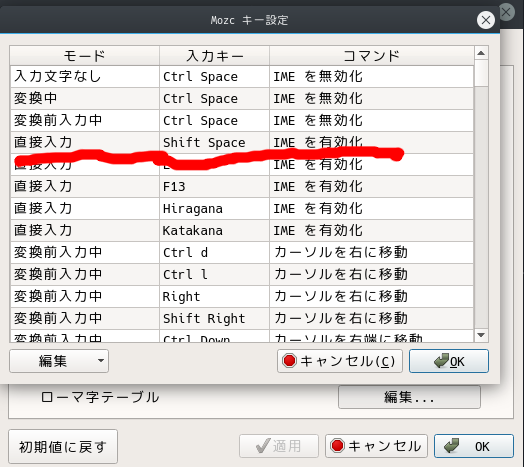524x467 pixels.
Task: Click 適用 button in the background window
Action: (x=279, y=446)
